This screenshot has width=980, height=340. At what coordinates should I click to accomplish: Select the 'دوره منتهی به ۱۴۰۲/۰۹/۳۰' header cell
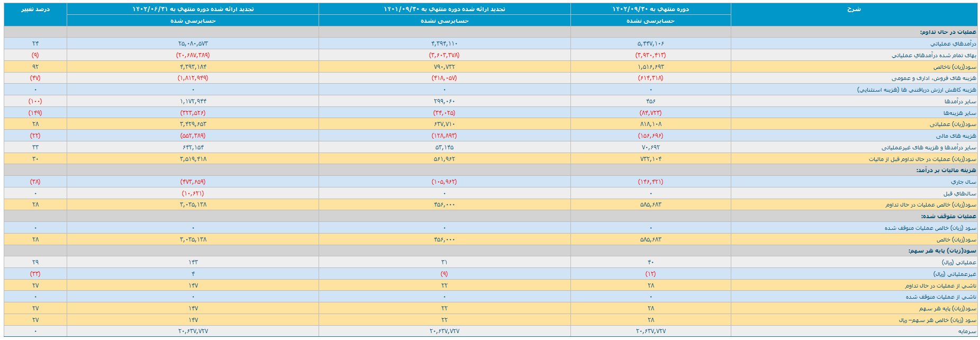pos(650,10)
